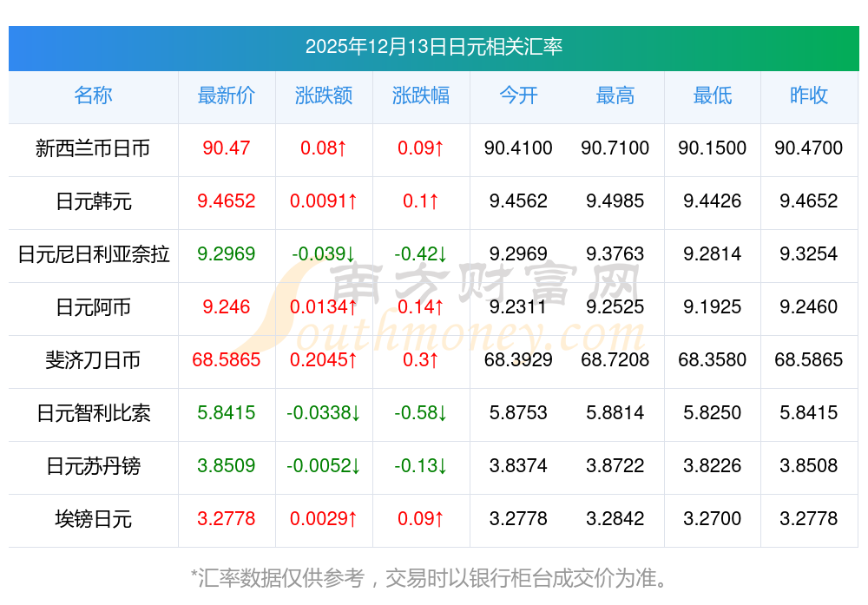
Task: Select the 埃镑日元 currency pair
Action: coord(93,519)
